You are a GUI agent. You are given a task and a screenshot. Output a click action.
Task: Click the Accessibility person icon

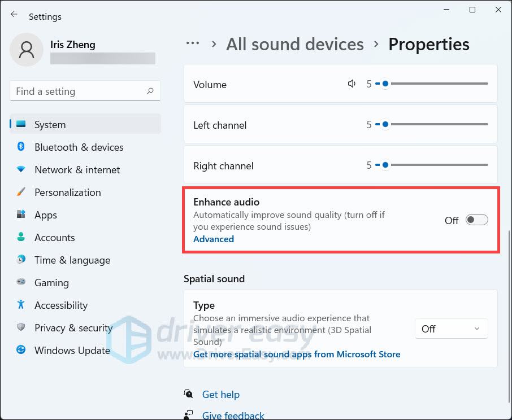[21, 305]
